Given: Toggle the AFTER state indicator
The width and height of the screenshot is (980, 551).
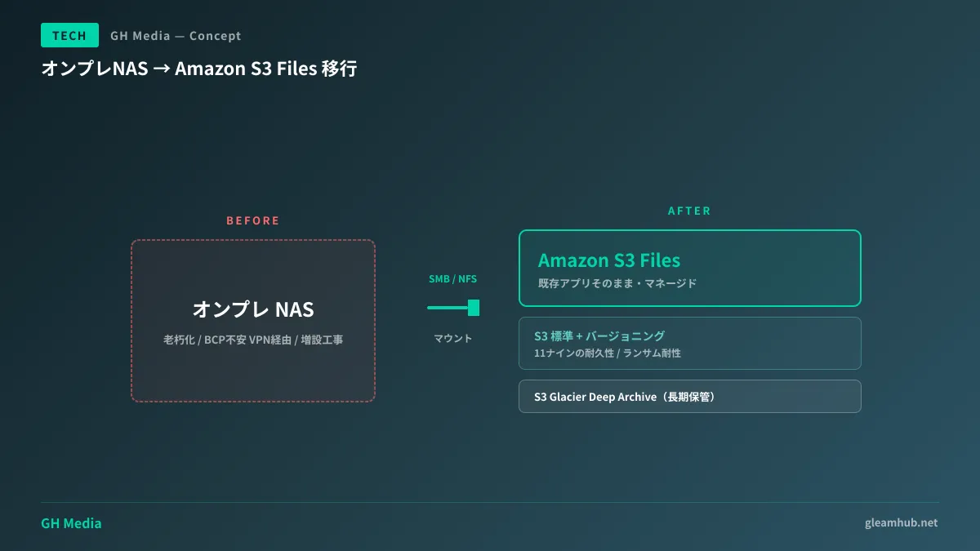Looking at the screenshot, I should [x=689, y=211].
